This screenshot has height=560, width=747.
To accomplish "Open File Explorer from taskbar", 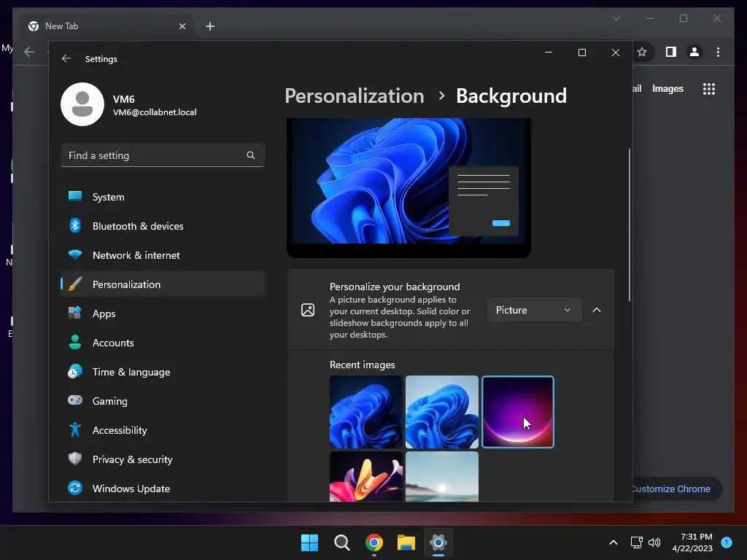I will pos(406,542).
